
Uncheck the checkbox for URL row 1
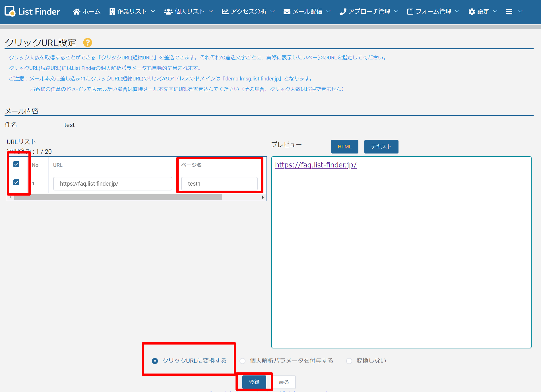[16, 182]
